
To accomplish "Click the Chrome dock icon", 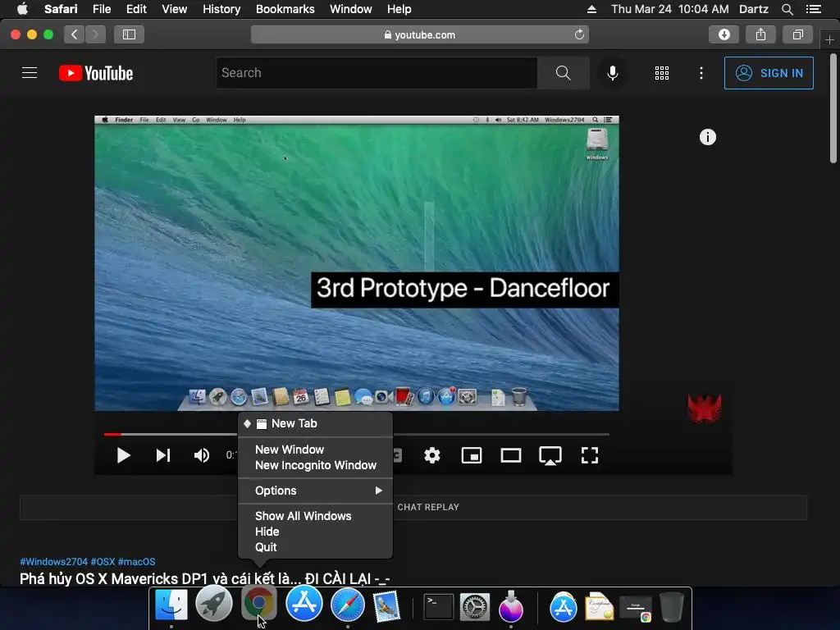I will click(258, 603).
